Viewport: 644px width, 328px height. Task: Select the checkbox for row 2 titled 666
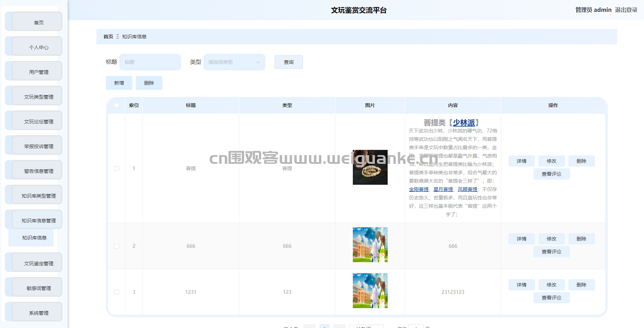tap(117, 246)
